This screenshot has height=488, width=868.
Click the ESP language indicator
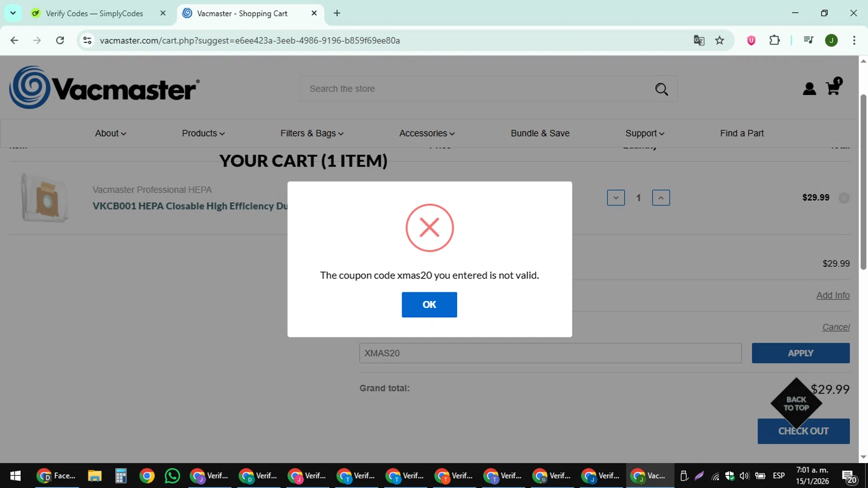[779, 476]
